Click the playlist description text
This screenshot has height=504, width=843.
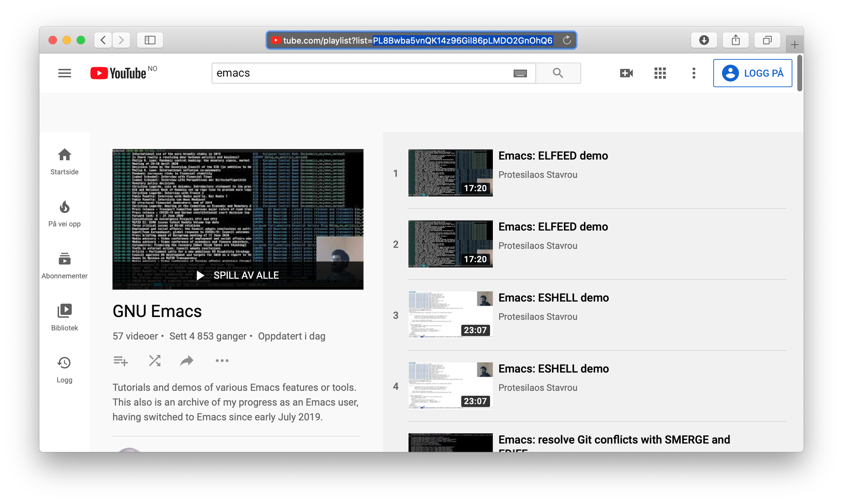tap(236, 402)
